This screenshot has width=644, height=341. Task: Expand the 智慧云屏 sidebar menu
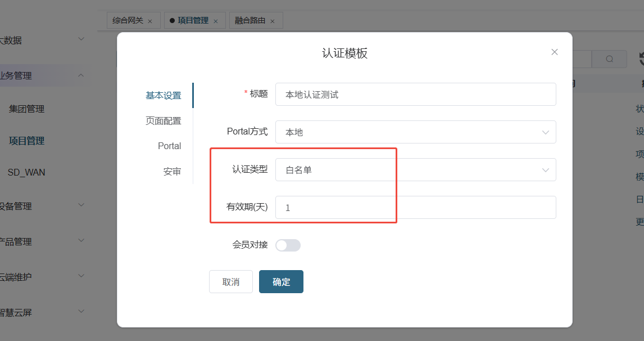81,312
